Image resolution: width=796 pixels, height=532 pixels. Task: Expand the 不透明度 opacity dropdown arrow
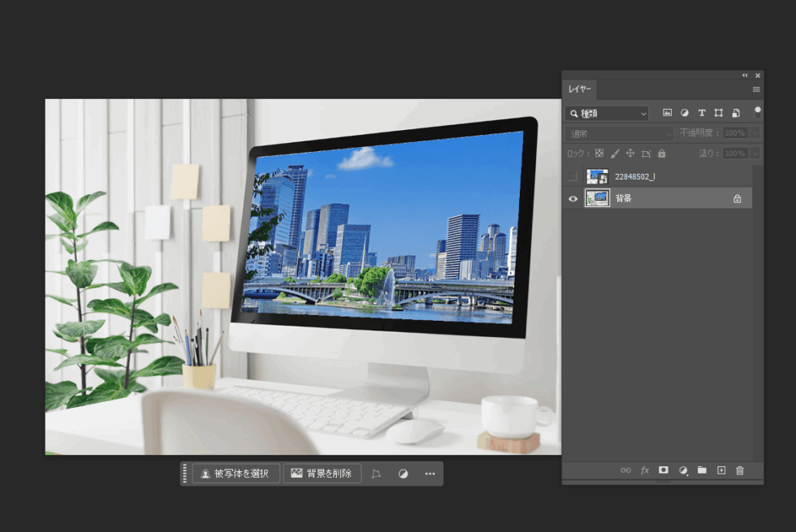pyautogui.click(x=755, y=133)
